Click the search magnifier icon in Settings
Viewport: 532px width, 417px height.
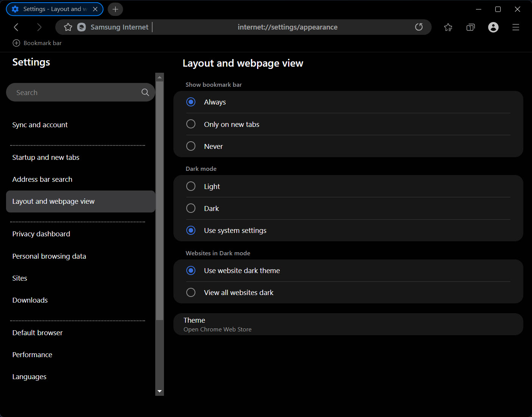145,92
